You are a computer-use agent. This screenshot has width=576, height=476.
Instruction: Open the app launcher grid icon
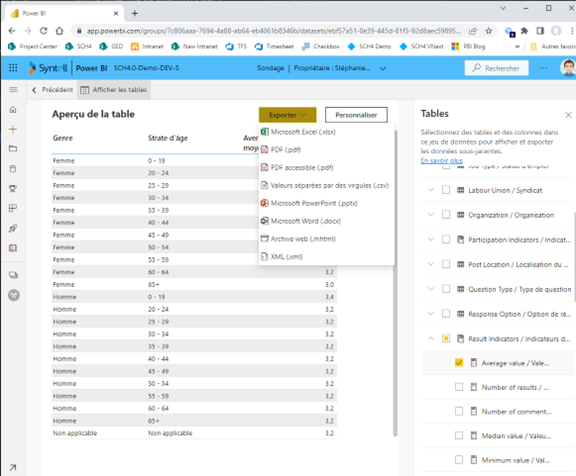13,68
